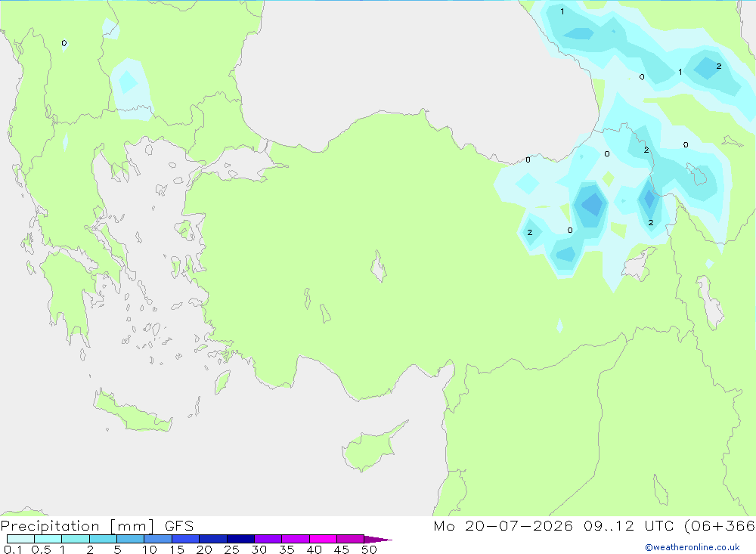Click the '20' legend scale value

click(204, 549)
